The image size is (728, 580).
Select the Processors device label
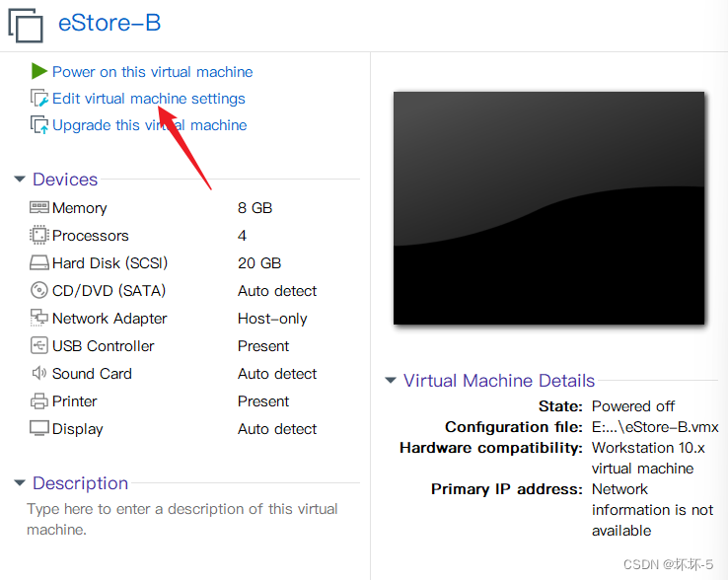tap(90, 236)
